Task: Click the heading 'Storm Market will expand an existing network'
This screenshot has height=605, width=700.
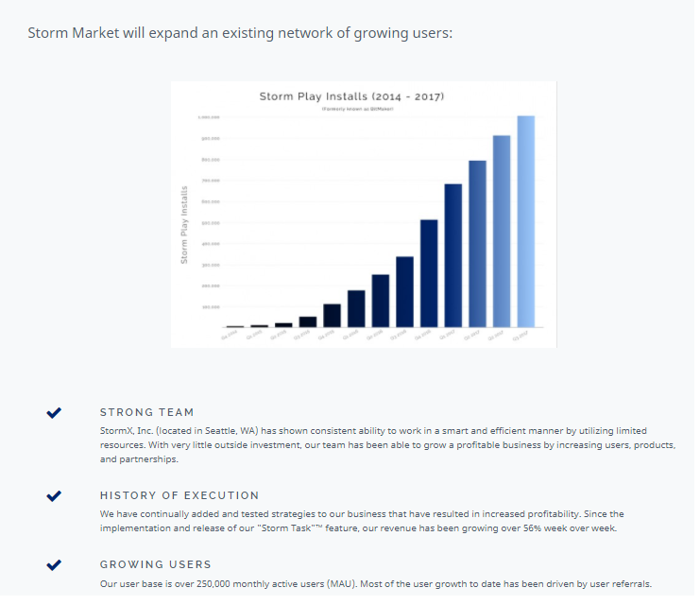Action: pos(240,33)
